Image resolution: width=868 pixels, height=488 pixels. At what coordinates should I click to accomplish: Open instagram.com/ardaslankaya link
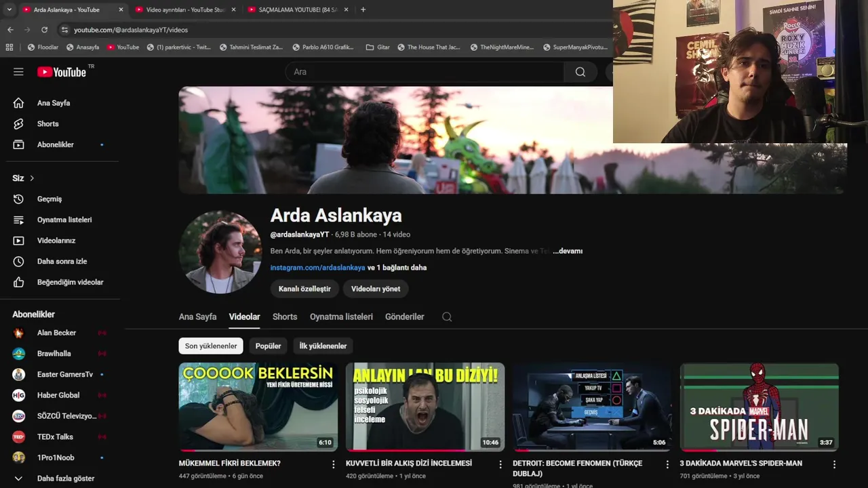[317, 268]
